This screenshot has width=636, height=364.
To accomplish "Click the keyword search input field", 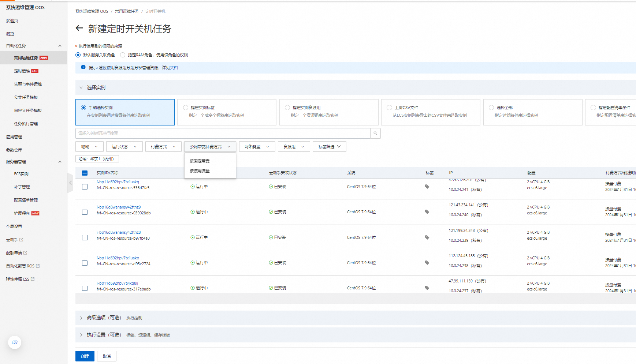I will pyautogui.click(x=223, y=133).
